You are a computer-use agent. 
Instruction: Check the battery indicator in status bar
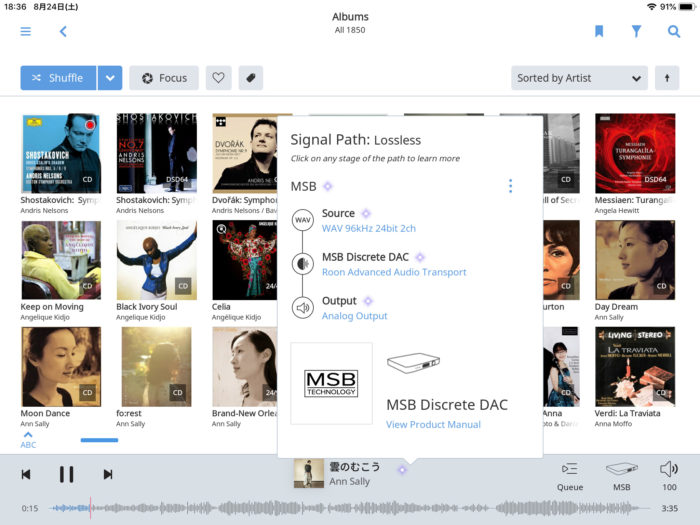pos(687,7)
